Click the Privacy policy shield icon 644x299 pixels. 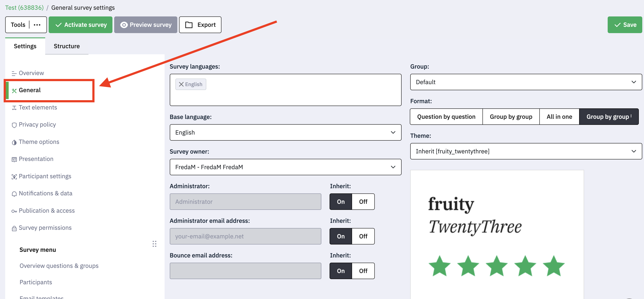[x=14, y=125]
